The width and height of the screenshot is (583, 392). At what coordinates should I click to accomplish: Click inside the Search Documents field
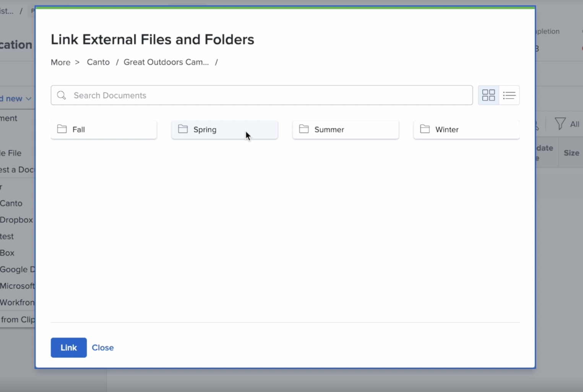coord(229,95)
